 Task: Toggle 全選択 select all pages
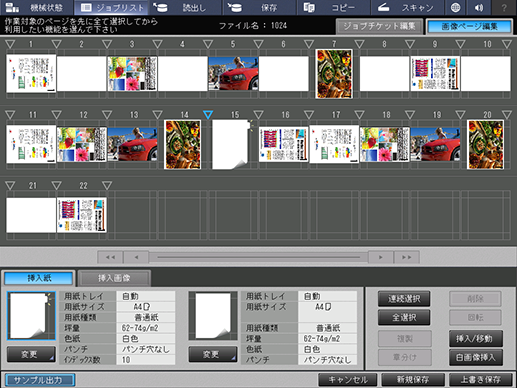[x=404, y=317]
